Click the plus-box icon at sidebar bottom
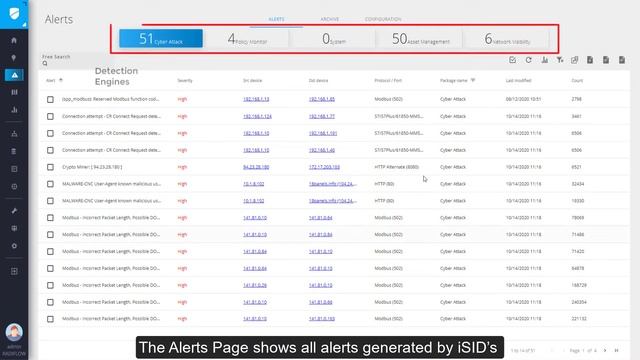The width and height of the screenshot is (640, 360). 14,271
